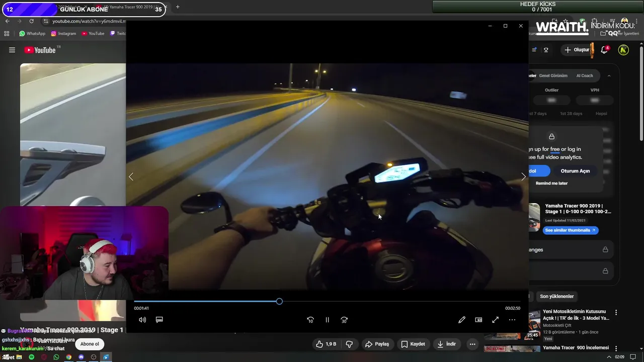Go to the next media item arrow
Viewport: 644px width, 362px height.
point(523,176)
